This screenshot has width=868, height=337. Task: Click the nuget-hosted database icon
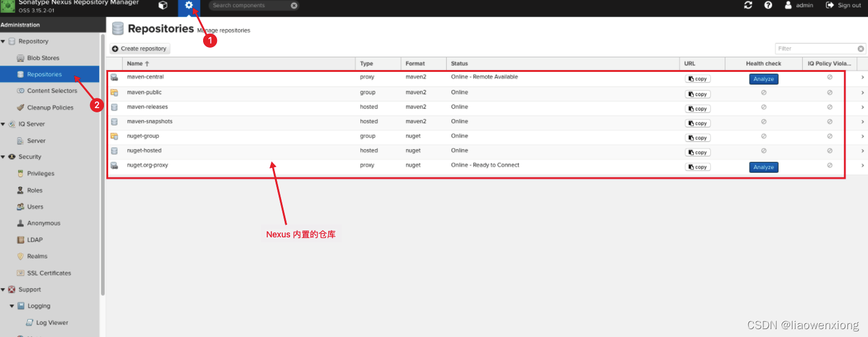(x=114, y=151)
